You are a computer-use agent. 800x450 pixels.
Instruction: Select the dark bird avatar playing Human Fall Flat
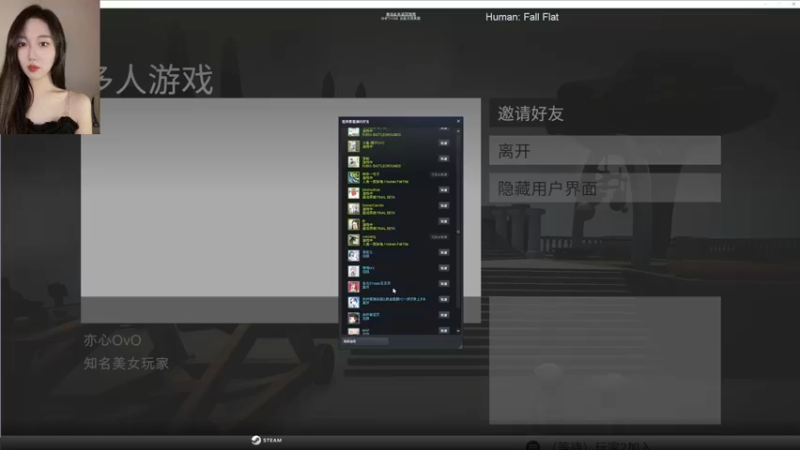[x=354, y=240]
